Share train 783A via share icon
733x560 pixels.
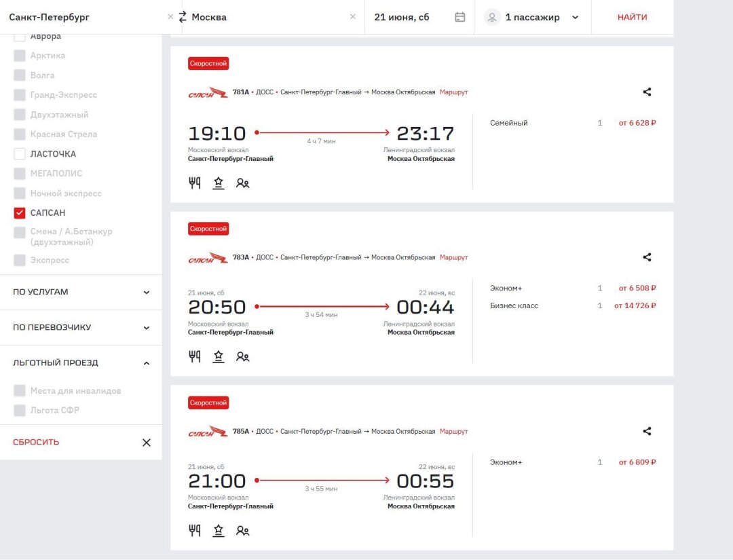(647, 257)
